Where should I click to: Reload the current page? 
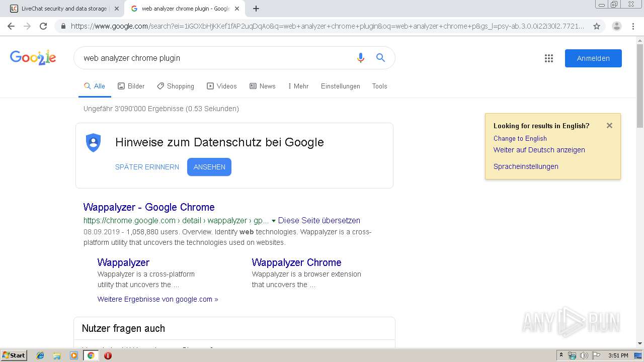43,26
